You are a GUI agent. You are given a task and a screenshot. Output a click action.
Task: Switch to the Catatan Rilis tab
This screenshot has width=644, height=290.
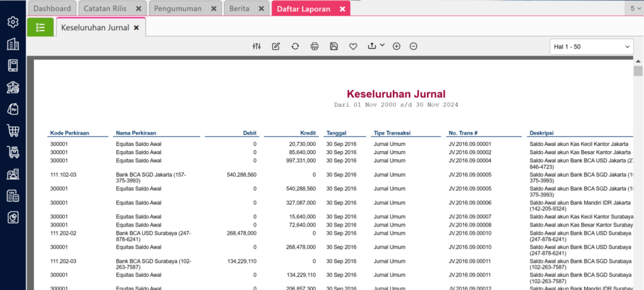[x=106, y=9]
